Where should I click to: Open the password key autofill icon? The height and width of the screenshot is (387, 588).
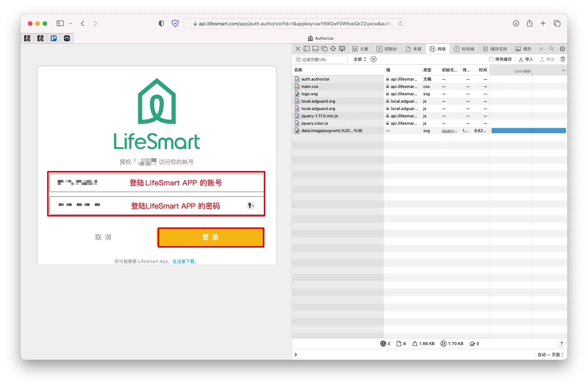tap(251, 206)
